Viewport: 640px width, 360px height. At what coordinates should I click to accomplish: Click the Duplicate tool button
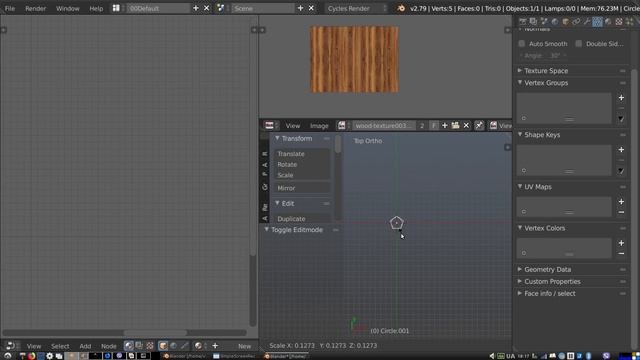point(302,219)
